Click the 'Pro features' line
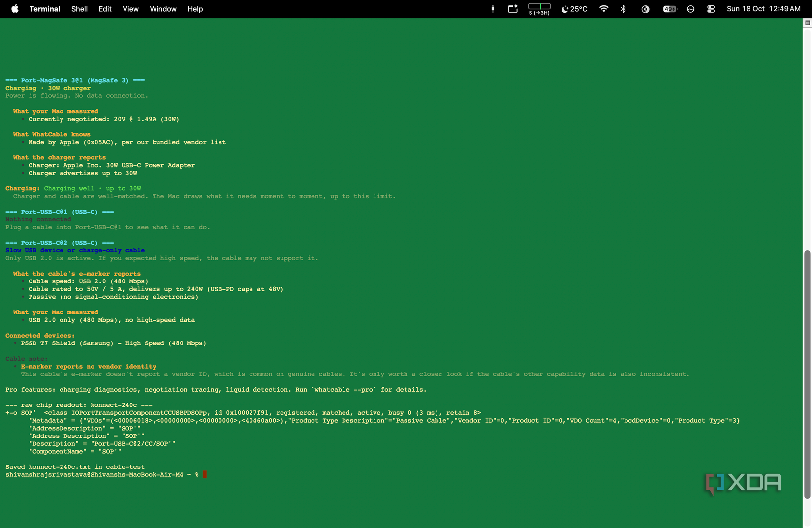The image size is (812, 528). (216, 389)
